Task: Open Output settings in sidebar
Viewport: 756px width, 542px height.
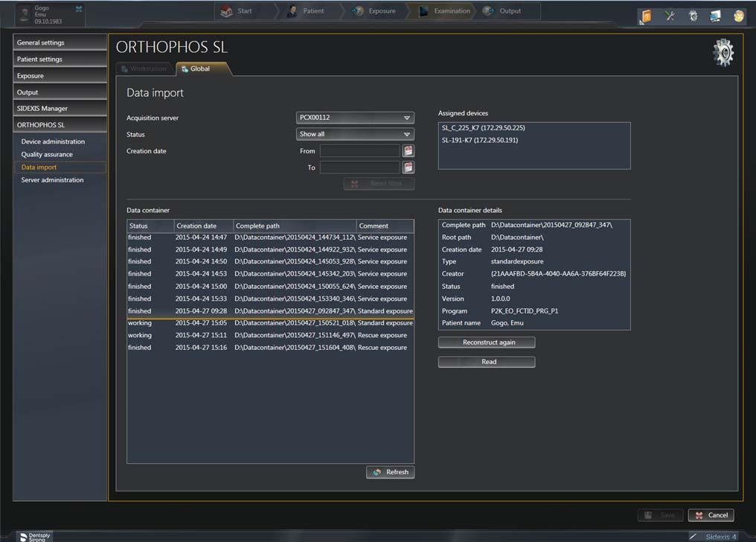Action: click(60, 92)
